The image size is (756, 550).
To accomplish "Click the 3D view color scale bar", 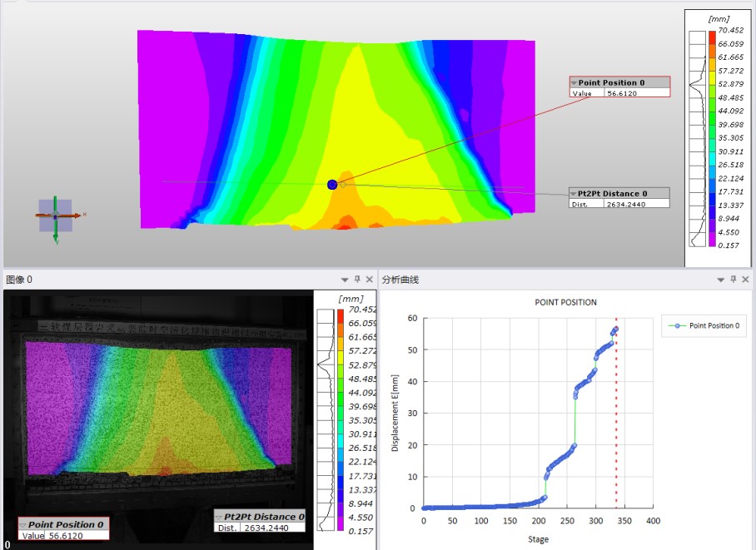I will pyautogui.click(x=712, y=137).
